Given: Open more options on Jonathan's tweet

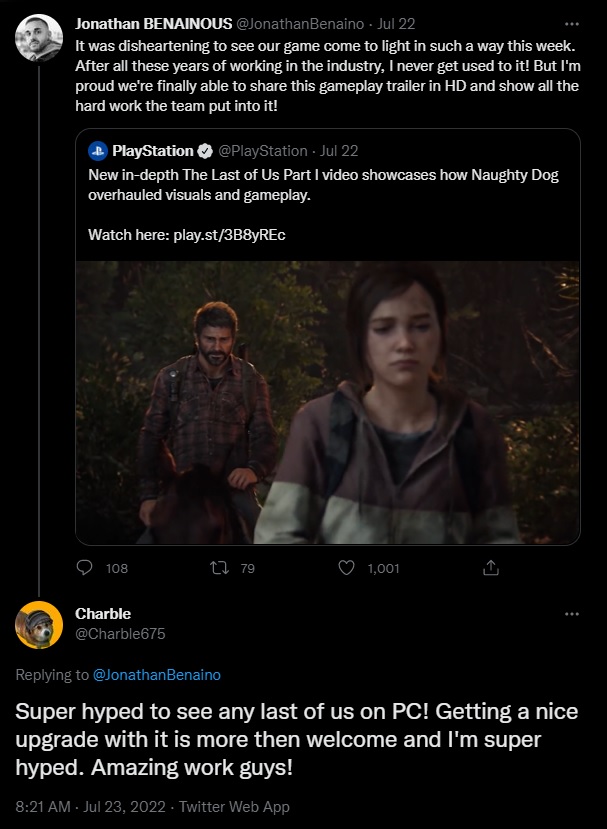Looking at the screenshot, I should (571, 22).
